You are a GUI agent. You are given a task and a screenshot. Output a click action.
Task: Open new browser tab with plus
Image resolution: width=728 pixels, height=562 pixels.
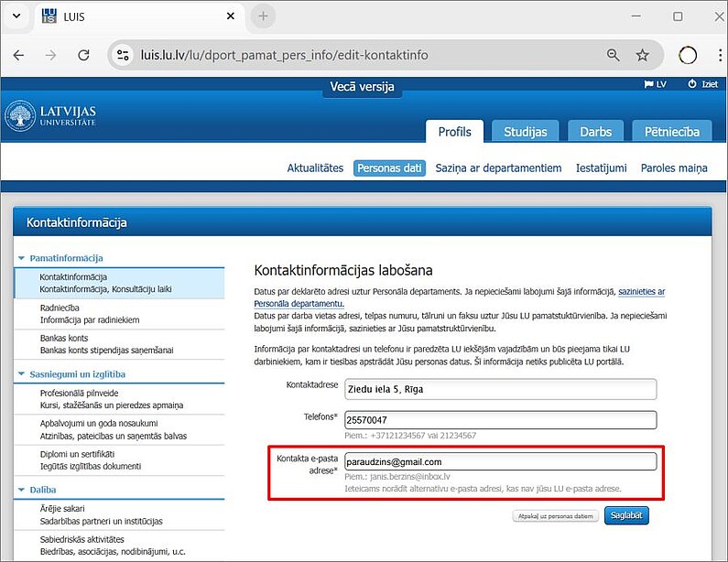click(x=264, y=16)
